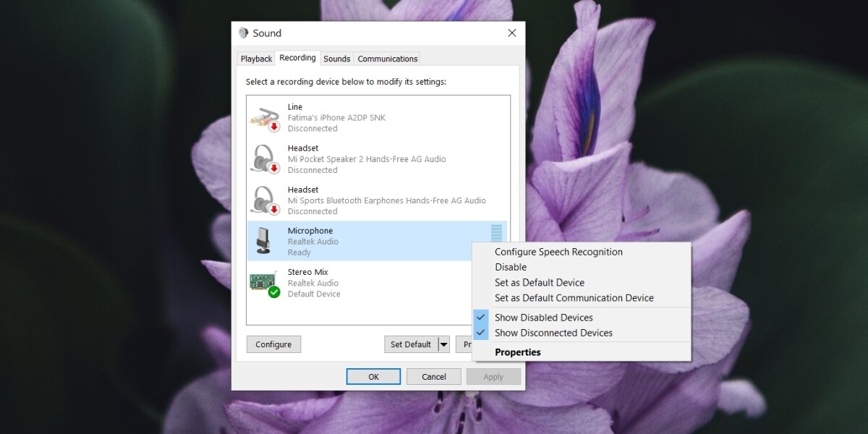The image size is (868, 434).
Task: Click the Cancel button
Action: [x=433, y=377]
